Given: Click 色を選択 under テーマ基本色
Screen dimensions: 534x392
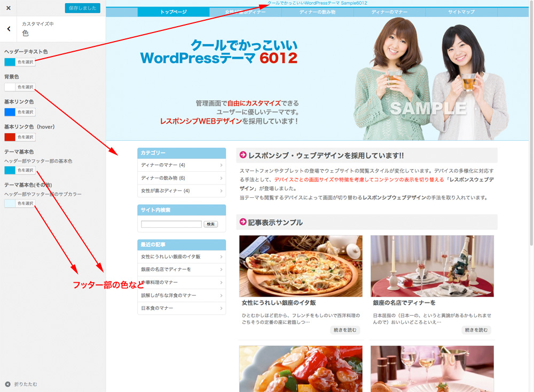Looking at the screenshot, I should [26, 170].
